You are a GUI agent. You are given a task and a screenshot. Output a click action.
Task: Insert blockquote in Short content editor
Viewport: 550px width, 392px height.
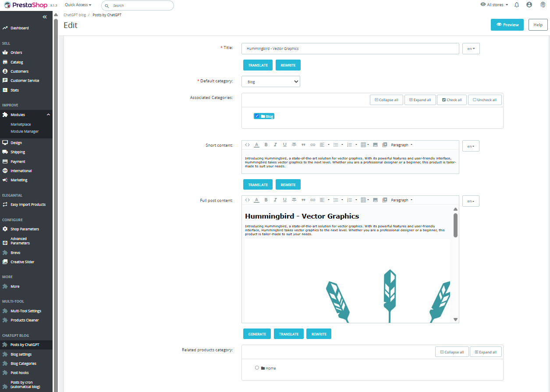coord(303,145)
